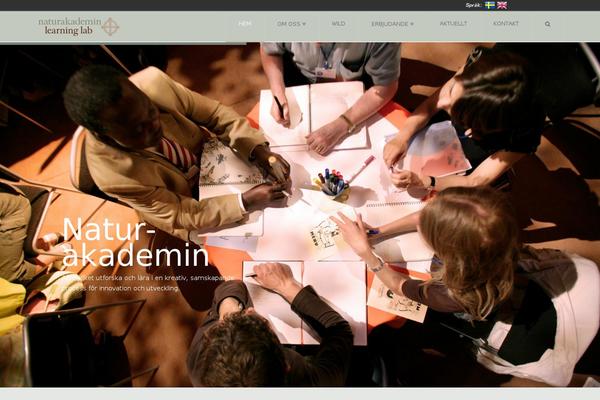Expand the OM OSS dropdown menu
The height and width of the screenshot is (400, 600).
tap(291, 24)
